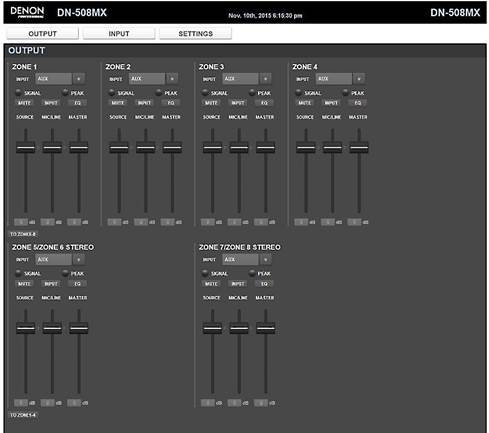The image size is (489, 433).
Task: Click Zone 4 PEAK indicator LED
Action: tap(345, 92)
